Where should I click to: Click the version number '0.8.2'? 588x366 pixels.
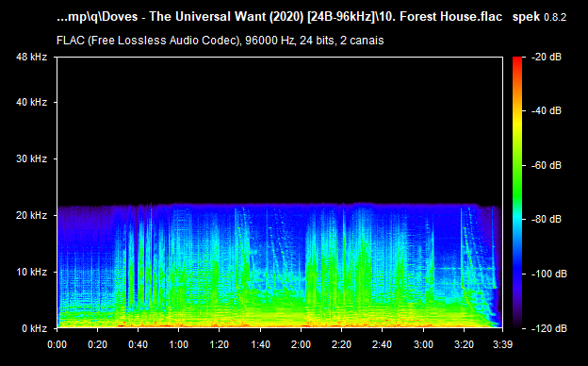point(555,17)
